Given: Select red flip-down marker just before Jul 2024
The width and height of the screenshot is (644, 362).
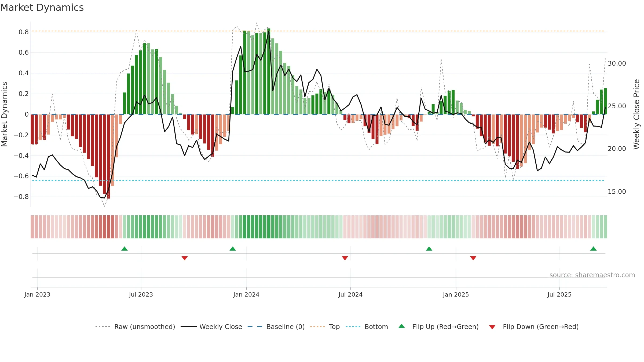Looking at the screenshot, I should pyautogui.click(x=345, y=258).
